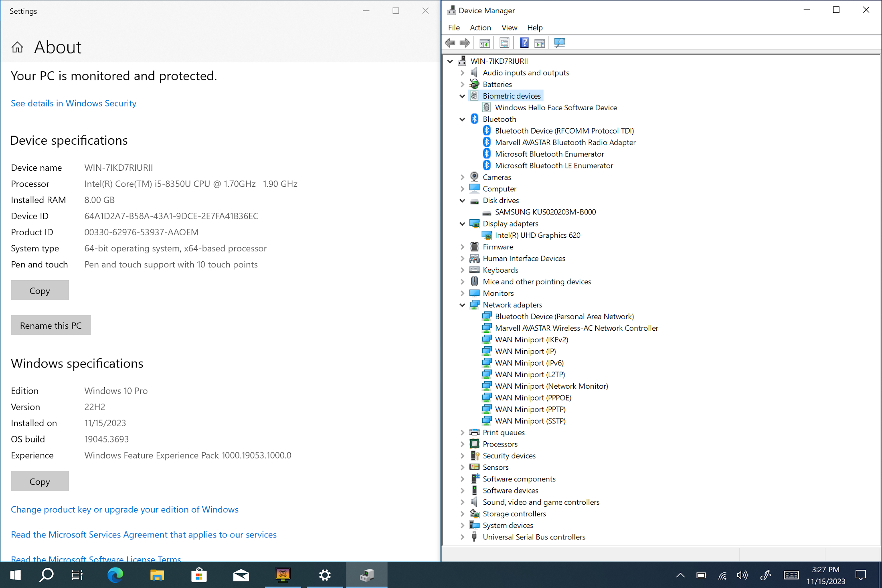Click the Action Pane toolbar icon
Image resolution: width=882 pixels, height=588 pixels.
(540, 43)
